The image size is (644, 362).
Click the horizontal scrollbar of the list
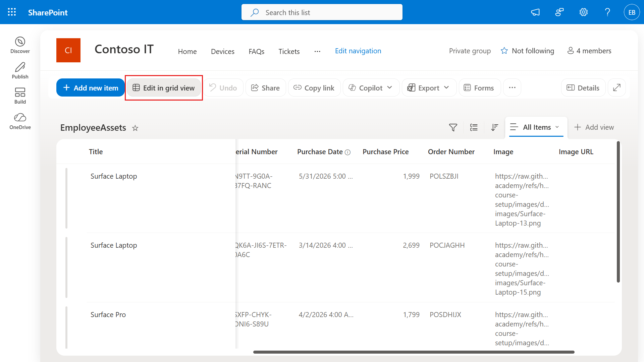tap(414, 352)
